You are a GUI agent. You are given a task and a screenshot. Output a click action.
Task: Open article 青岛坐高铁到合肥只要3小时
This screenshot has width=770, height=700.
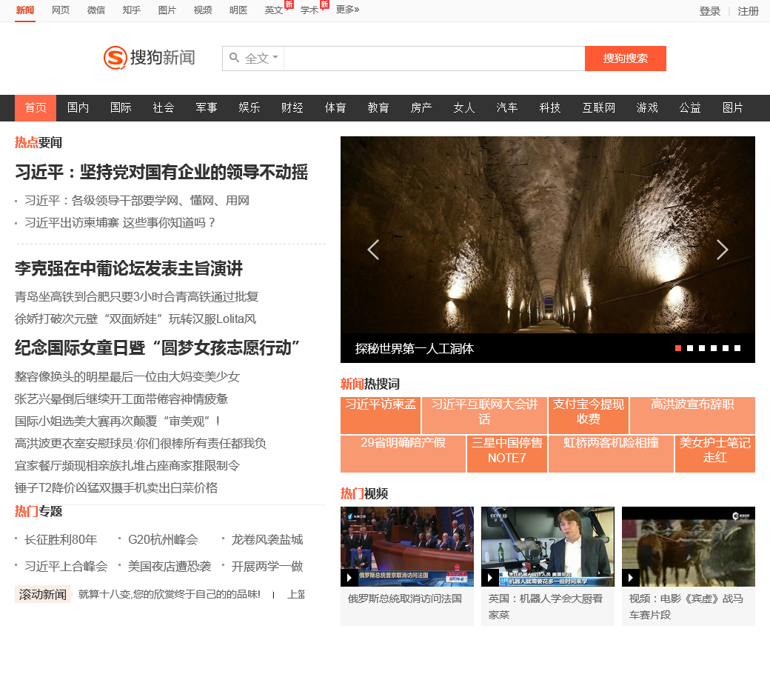click(136, 297)
